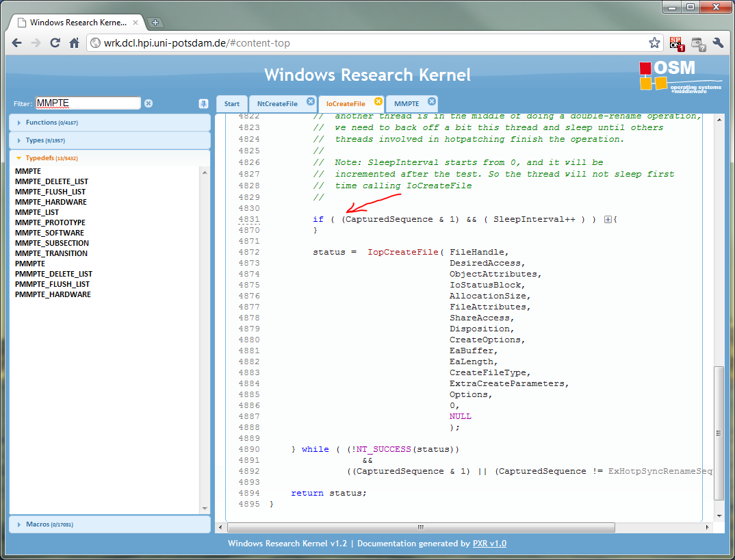The width and height of the screenshot is (735, 560).
Task: Open the wrench settings menu
Action: click(718, 43)
